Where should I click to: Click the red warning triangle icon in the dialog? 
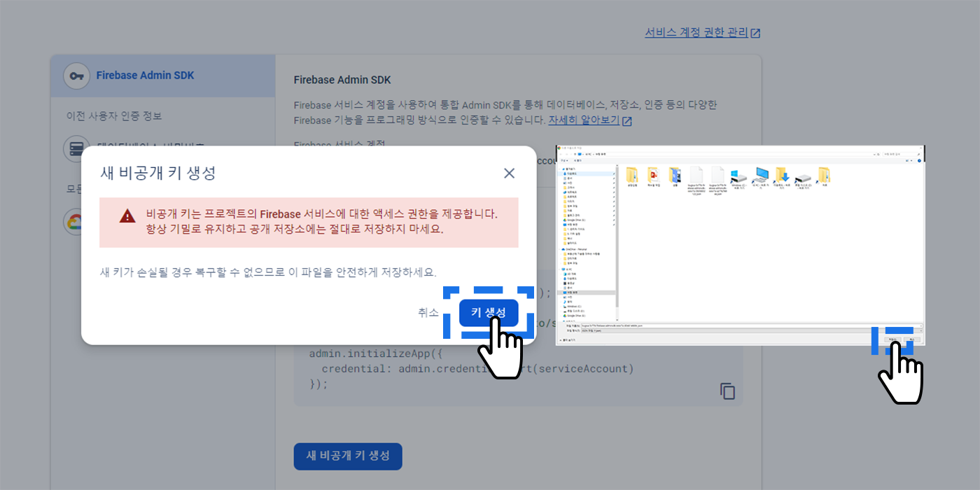click(x=127, y=216)
